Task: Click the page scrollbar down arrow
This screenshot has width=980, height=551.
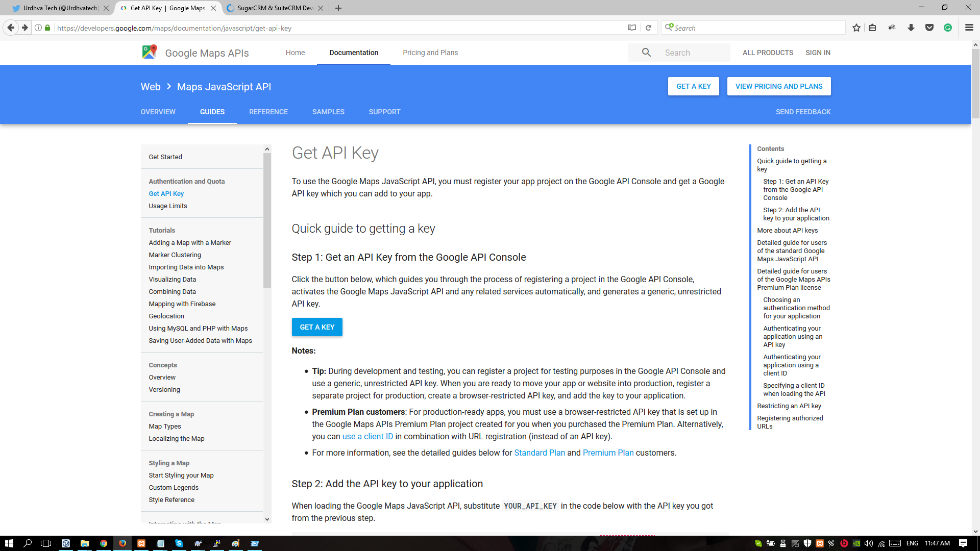Action: tap(975, 531)
